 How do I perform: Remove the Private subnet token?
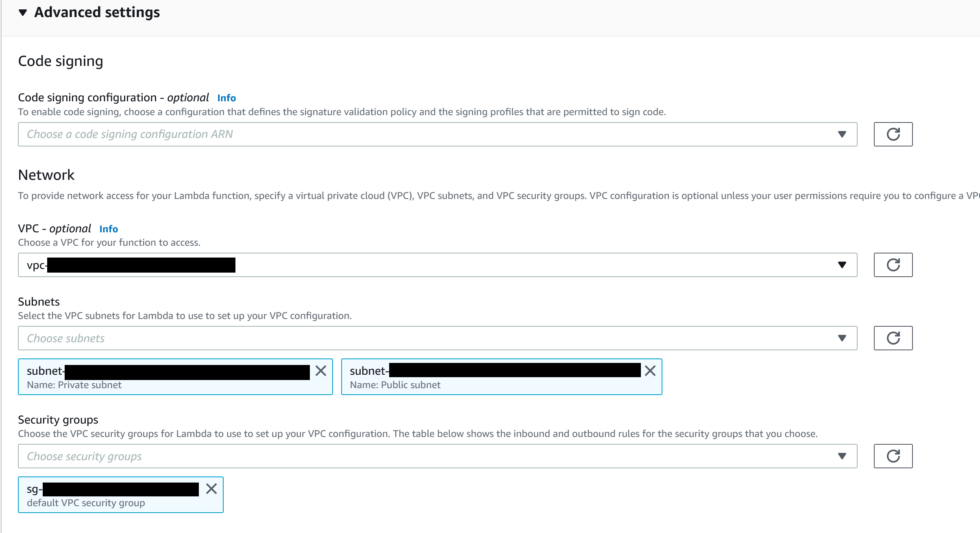[x=321, y=371]
